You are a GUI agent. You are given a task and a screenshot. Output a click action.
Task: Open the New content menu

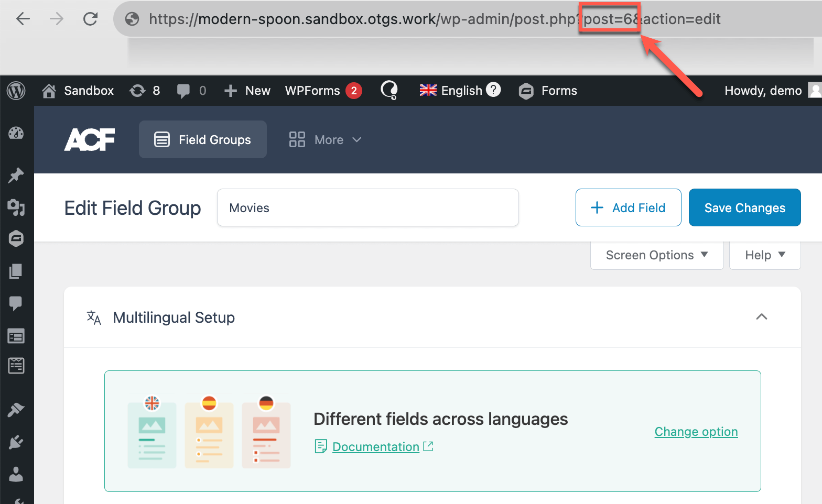click(247, 91)
